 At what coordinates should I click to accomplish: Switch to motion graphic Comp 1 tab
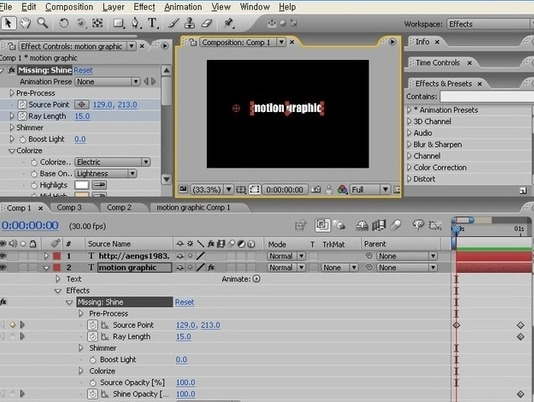[193, 207]
